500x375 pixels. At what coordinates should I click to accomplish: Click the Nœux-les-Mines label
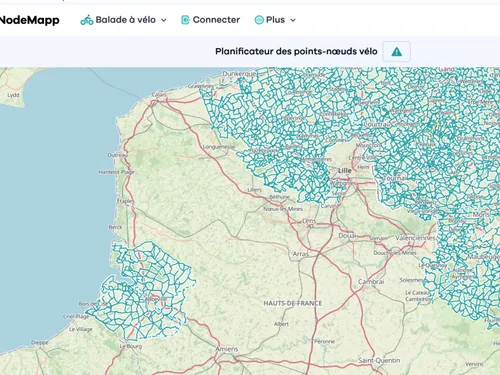(x=283, y=209)
